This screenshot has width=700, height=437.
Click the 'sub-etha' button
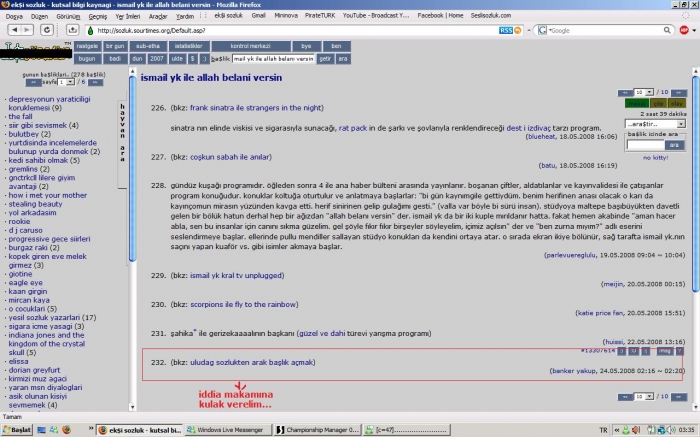(x=148, y=46)
